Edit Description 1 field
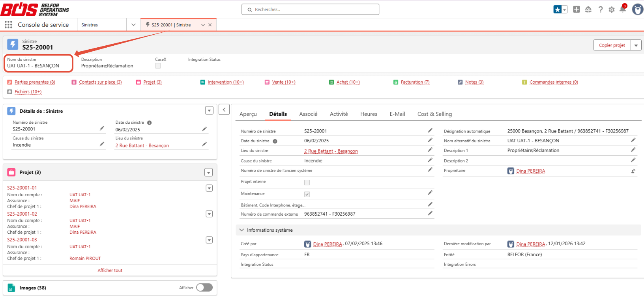 [x=633, y=150]
